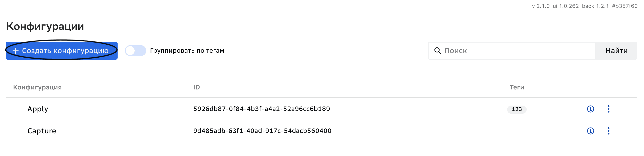Screen dimensions: 644x156
Task: Open the Capture configuration
Action: (42, 131)
